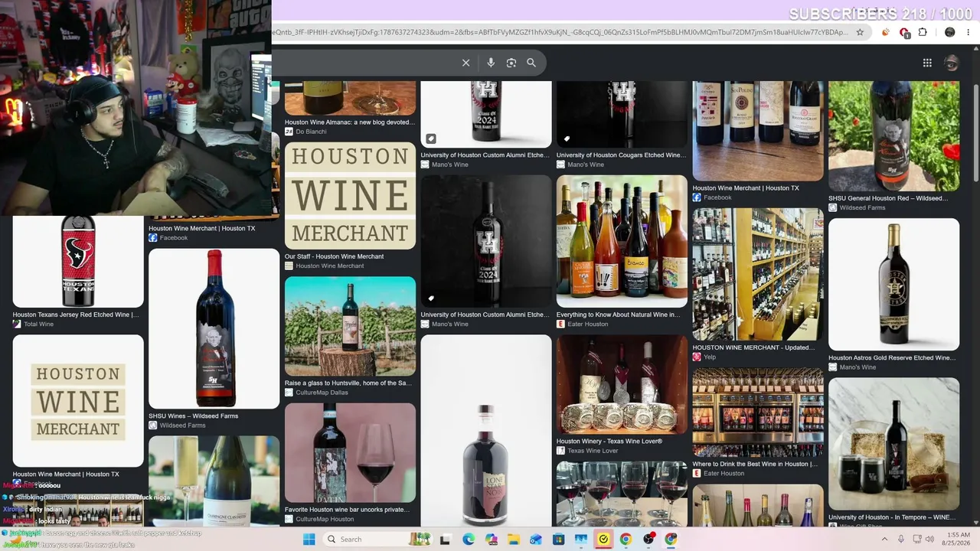This screenshot has height=551, width=980.
Task: Clear the Google search box text
Action: tap(465, 63)
